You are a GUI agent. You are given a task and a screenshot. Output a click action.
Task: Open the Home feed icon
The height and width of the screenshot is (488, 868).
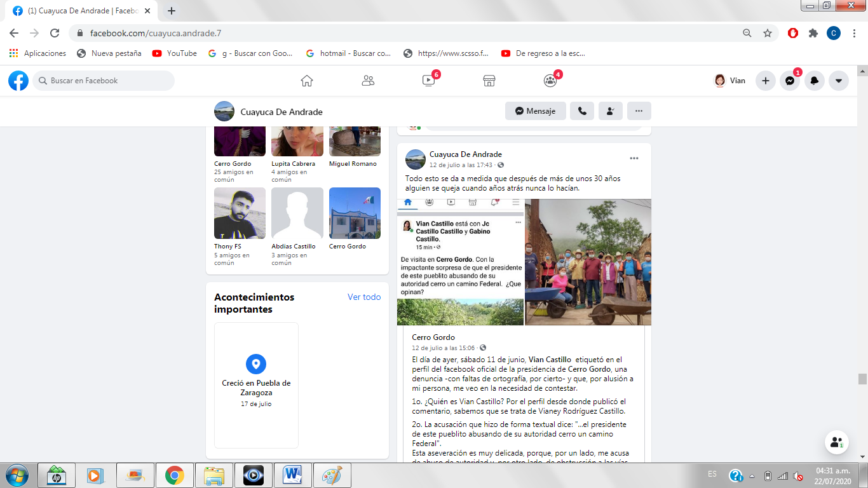point(307,81)
